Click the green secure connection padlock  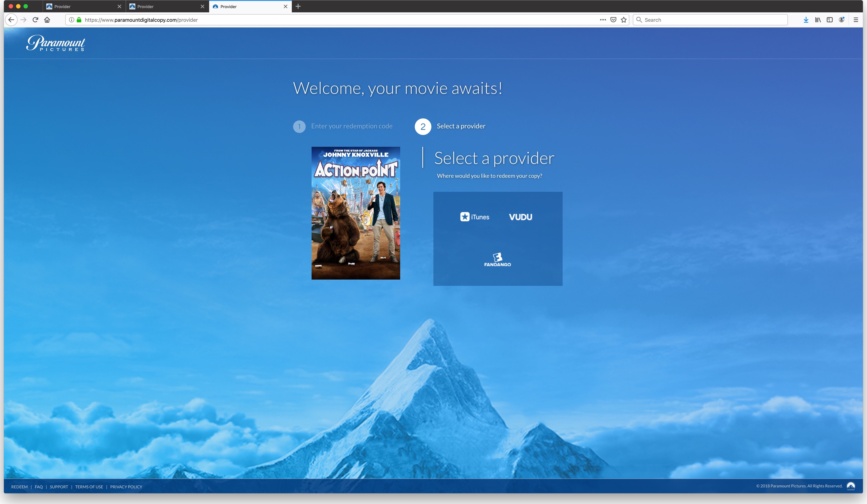(79, 20)
